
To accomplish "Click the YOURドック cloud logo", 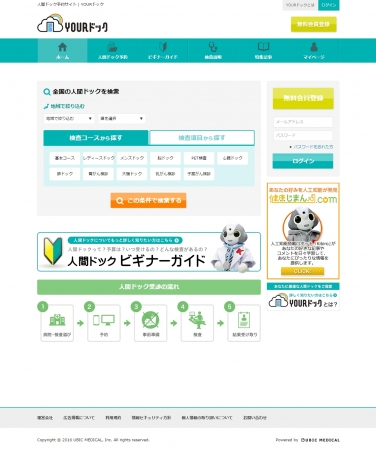I will [x=72, y=23].
